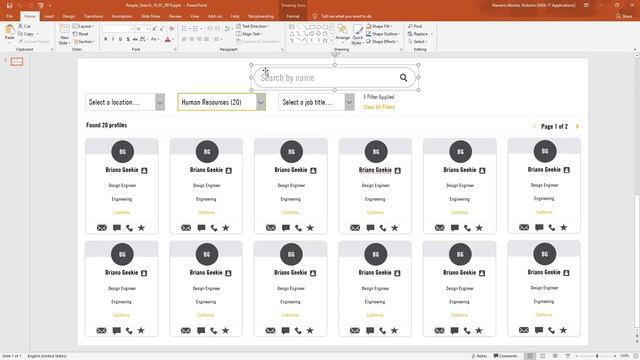The height and width of the screenshot is (360, 640).
Task: Toggle text Shadow formatting
Action: coord(128,39)
